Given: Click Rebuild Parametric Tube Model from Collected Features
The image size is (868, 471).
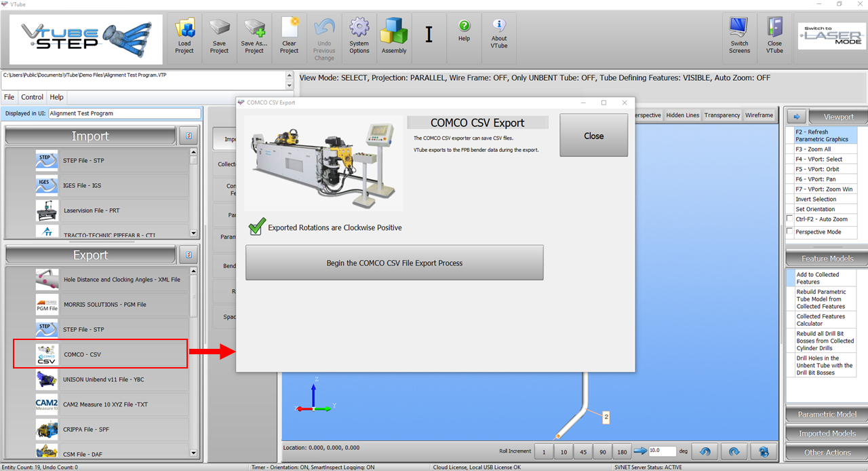Looking at the screenshot, I should point(825,299).
